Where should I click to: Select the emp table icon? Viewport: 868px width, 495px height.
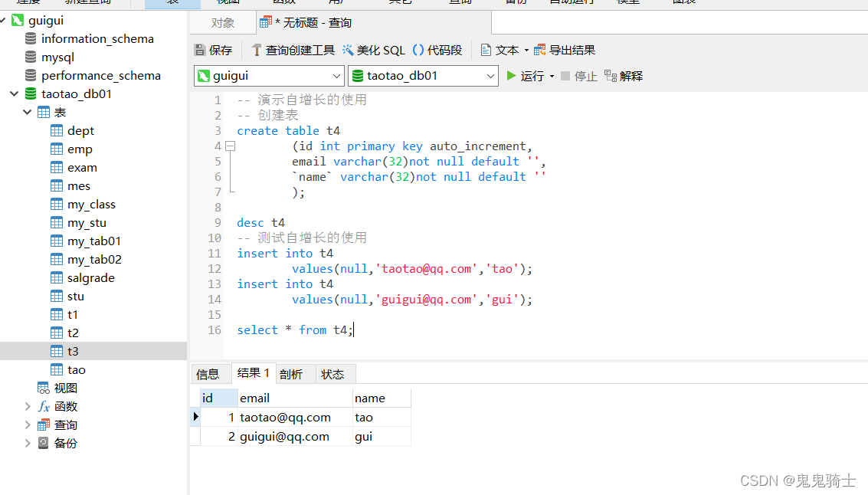coord(57,149)
